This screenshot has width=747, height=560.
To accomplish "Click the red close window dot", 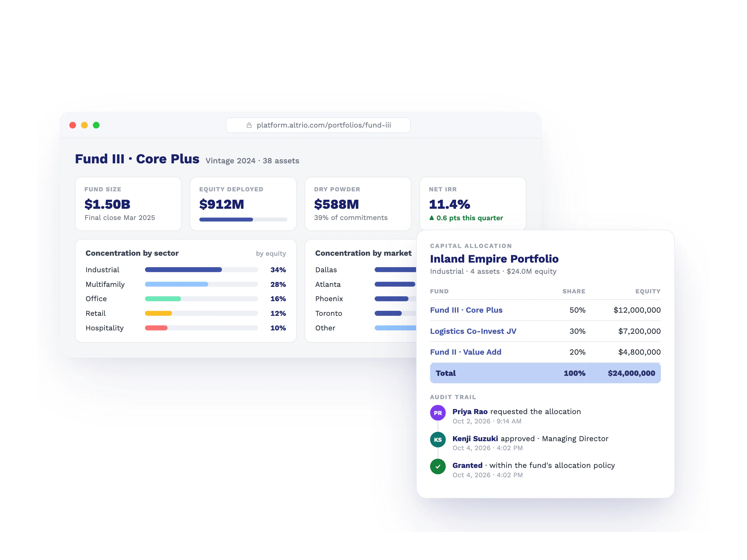I will coord(73,125).
